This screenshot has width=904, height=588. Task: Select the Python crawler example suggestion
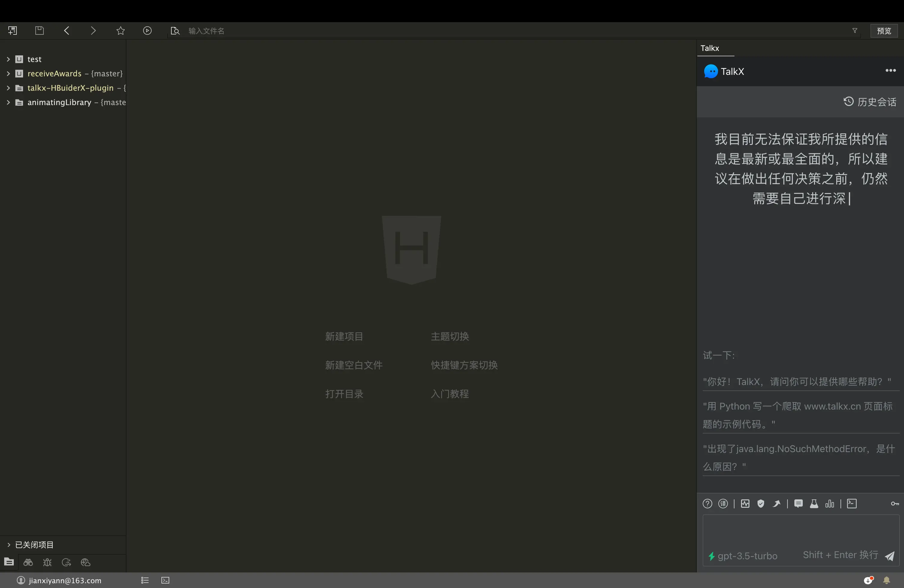pyautogui.click(x=801, y=415)
